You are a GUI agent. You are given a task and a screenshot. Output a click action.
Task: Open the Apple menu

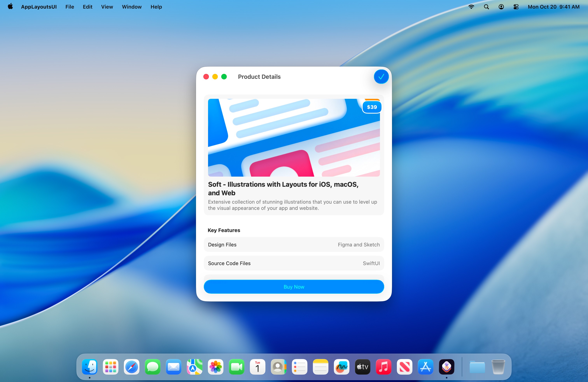pos(10,7)
